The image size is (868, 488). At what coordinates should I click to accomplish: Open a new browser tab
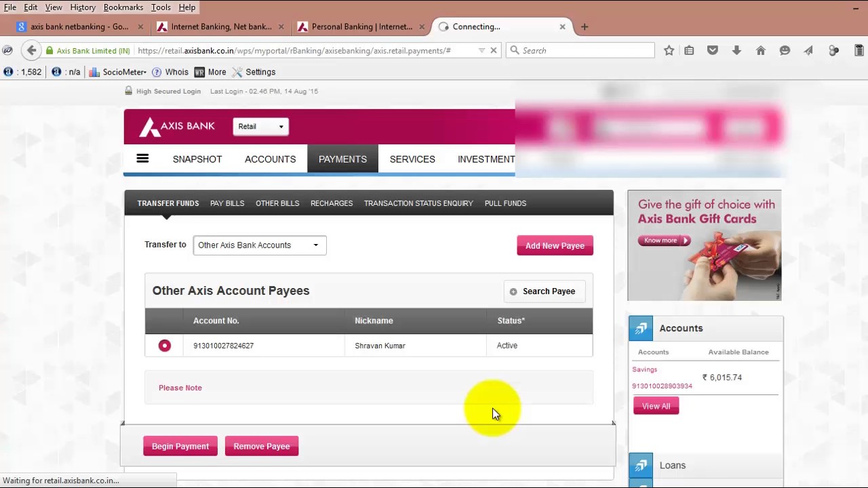pyautogui.click(x=585, y=26)
